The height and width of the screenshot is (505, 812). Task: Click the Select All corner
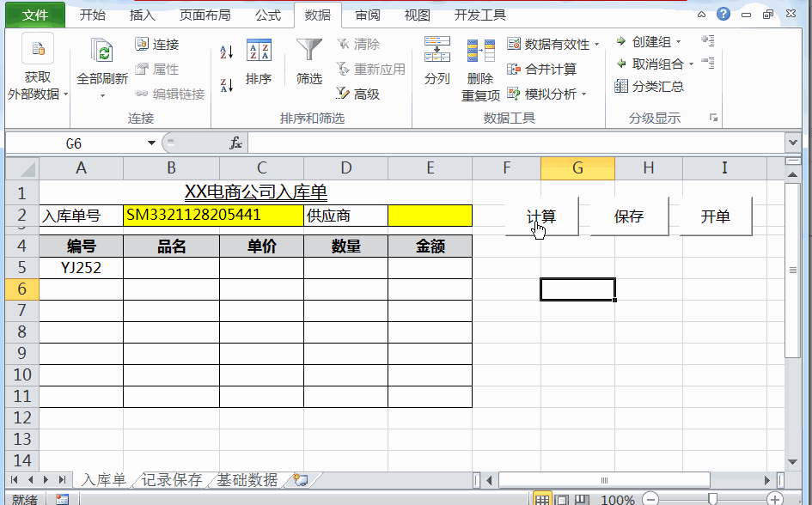click(x=23, y=168)
